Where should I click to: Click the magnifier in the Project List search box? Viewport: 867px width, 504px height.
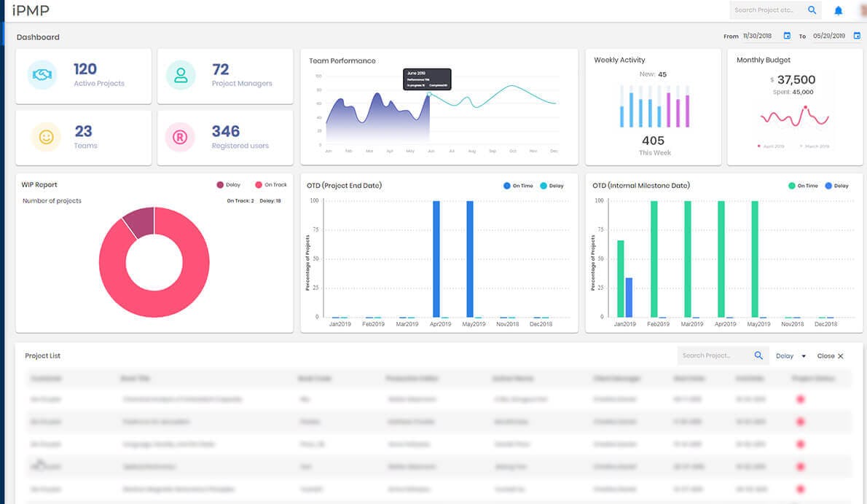point(758,355)
